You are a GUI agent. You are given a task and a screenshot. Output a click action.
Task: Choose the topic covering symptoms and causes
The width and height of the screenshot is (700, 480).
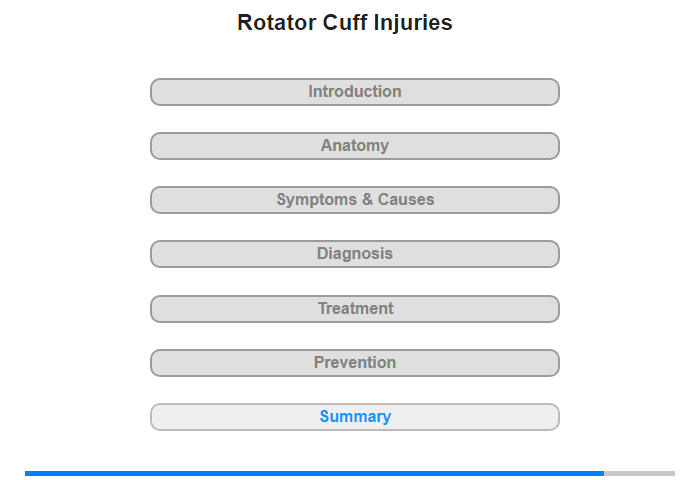(354, 200)
